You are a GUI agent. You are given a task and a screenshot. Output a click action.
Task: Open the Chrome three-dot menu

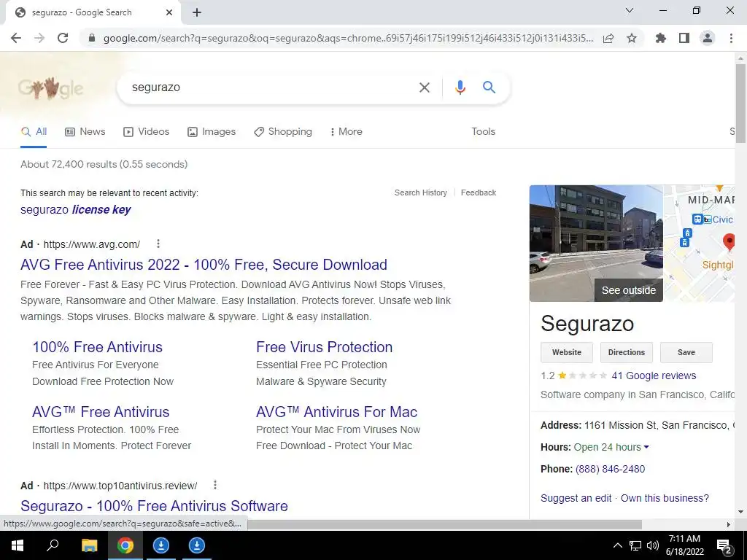pyautogui.click(x=731, y=38)
